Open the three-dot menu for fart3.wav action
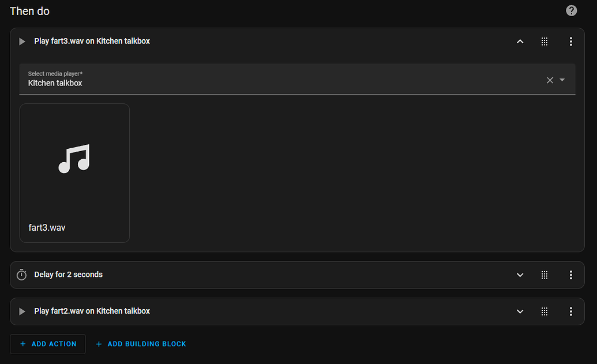597x364 pixels. pyautogui.click(x=570, y=42)
